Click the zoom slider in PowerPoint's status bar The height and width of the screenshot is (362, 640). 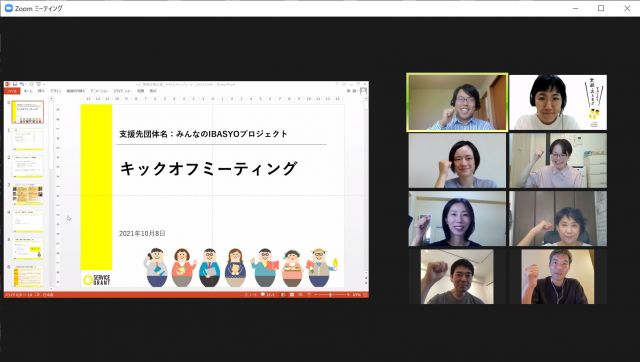point(330,295)
